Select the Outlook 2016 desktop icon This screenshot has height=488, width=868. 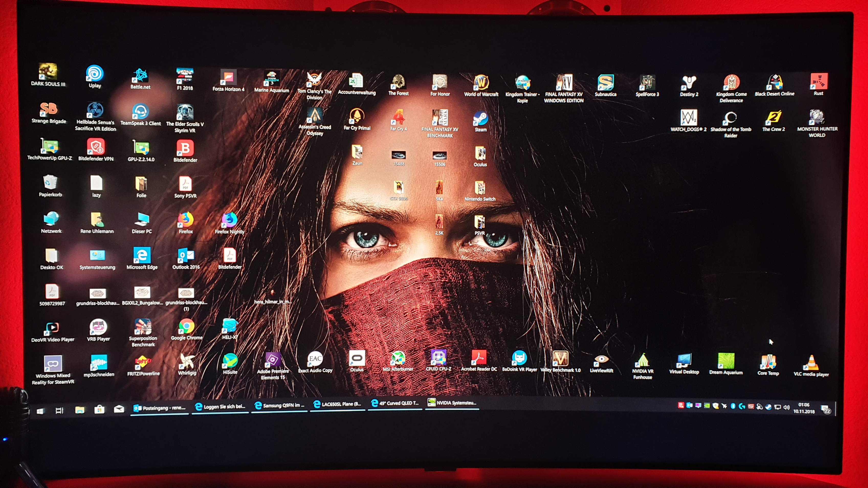(186, 259)
